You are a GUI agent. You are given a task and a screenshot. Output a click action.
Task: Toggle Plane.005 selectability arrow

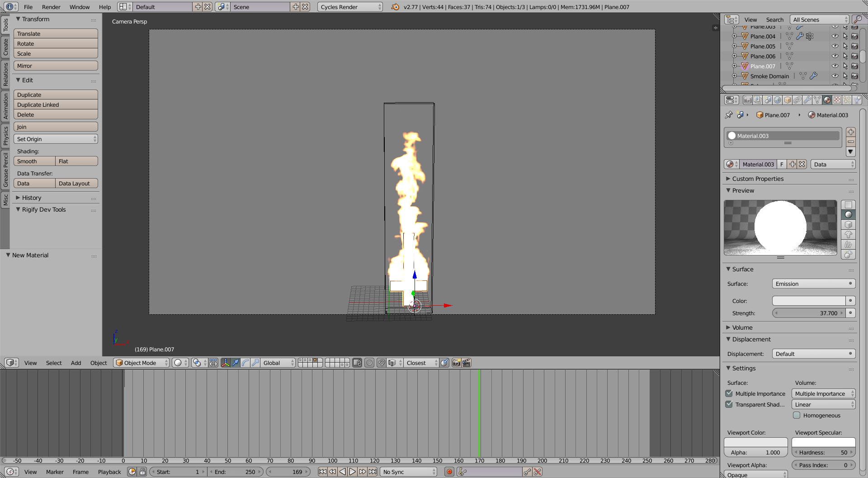coord(845,46)
